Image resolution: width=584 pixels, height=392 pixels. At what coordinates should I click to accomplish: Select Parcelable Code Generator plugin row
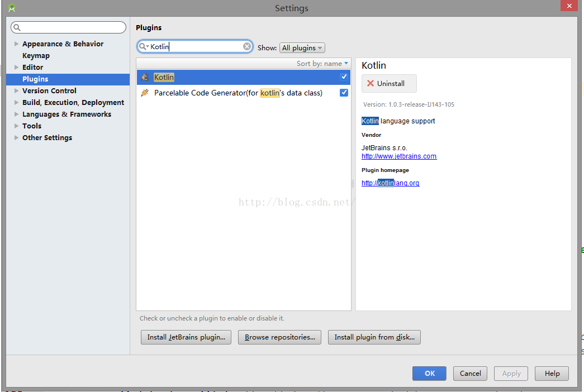tap(244, 93)
